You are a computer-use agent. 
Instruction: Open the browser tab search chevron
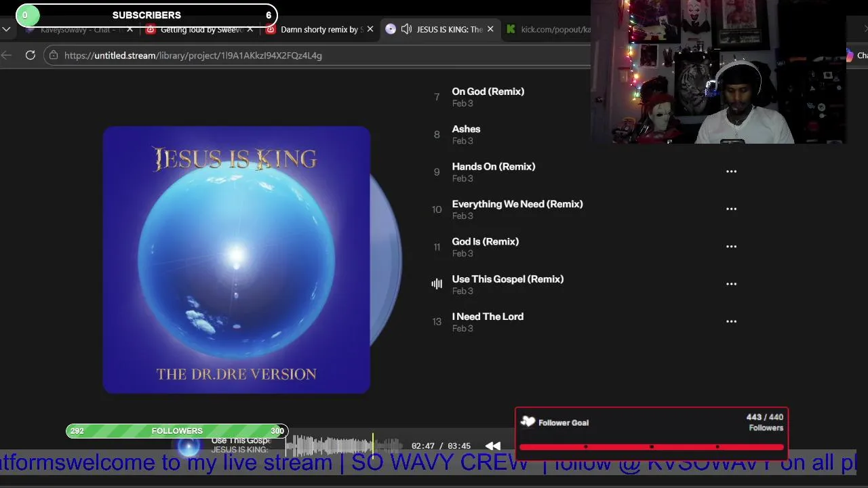6,29
